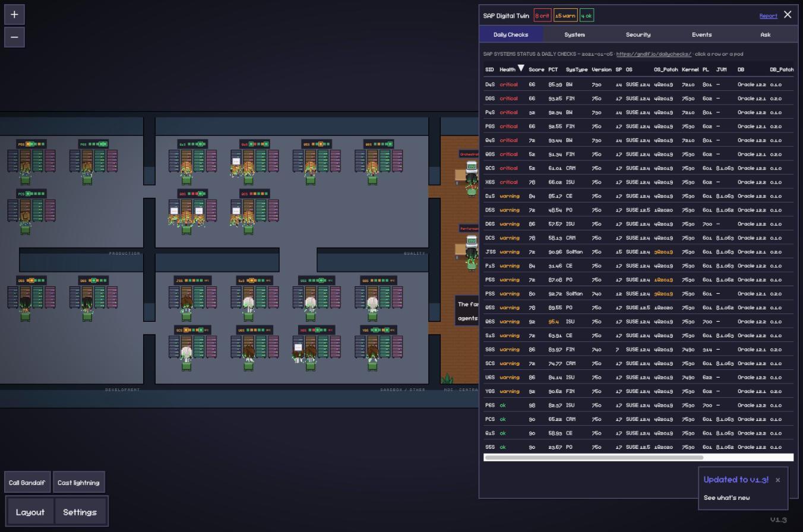The width and height of the screenshot is (803, 532).
Task: Sort table by PCT column header
Action: click(x=553, y=69)
